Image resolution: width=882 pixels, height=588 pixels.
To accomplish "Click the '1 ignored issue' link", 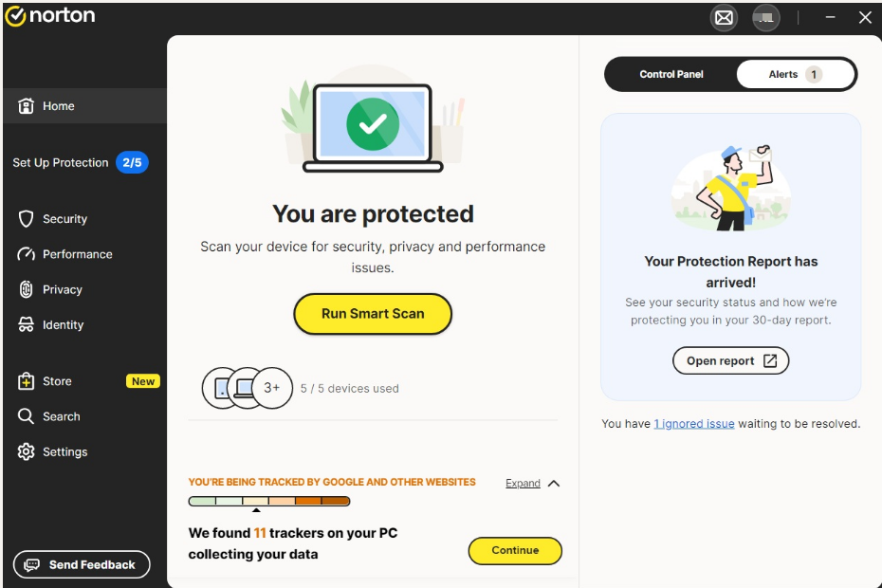I will (x=694, y=424).
